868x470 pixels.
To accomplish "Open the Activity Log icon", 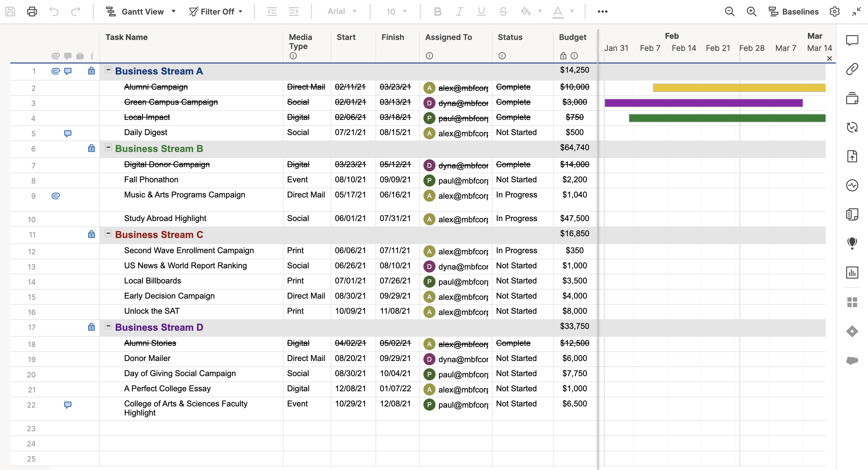I will (x=852, y=185).
